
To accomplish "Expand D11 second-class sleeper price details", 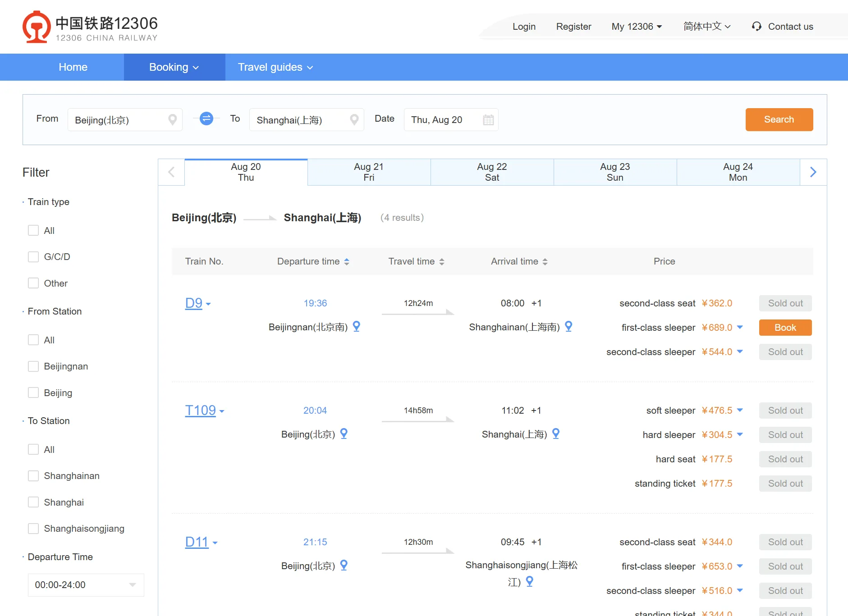I will click(740, 590).
